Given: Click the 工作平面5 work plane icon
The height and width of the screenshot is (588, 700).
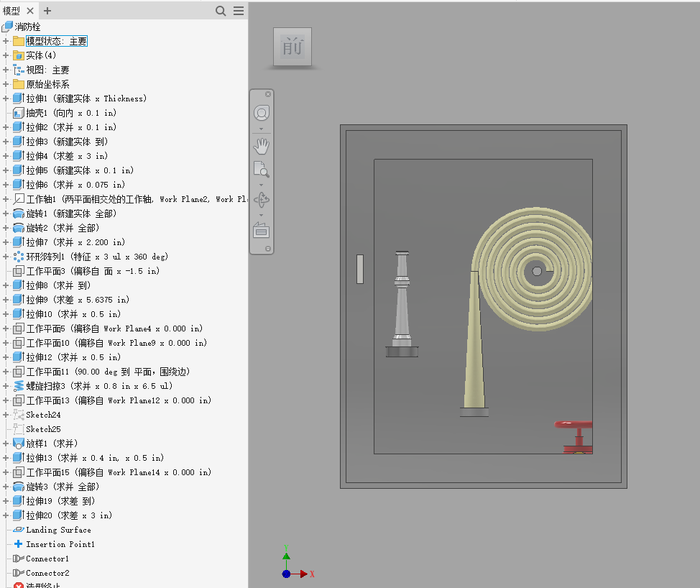Looking at the screenshot, I should click(x=18, y=329).
